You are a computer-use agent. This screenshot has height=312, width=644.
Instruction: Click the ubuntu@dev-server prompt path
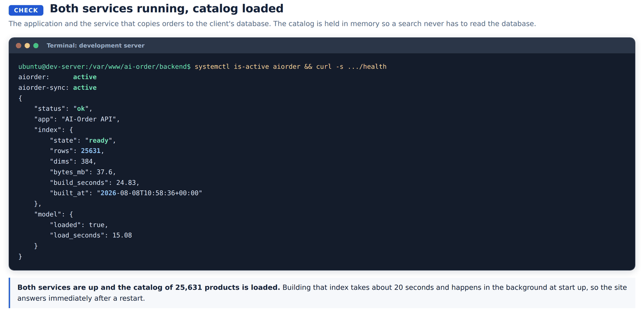tap(104, 67)
